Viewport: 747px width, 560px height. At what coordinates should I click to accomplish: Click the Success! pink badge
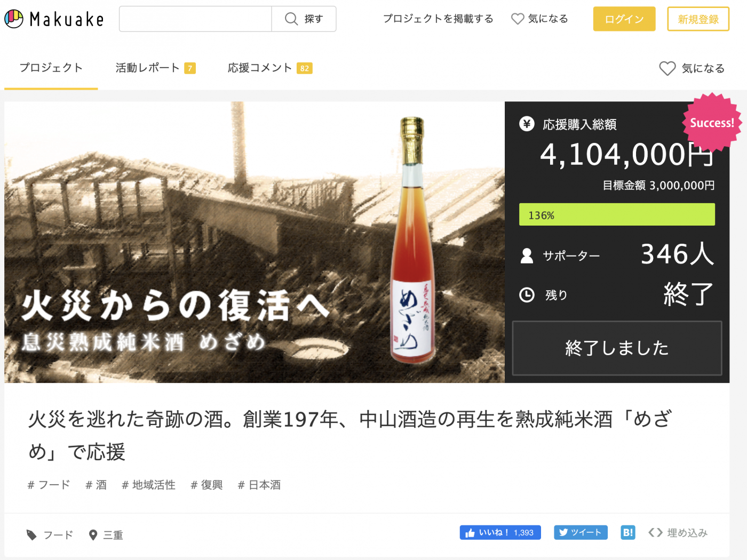[712, 123]
